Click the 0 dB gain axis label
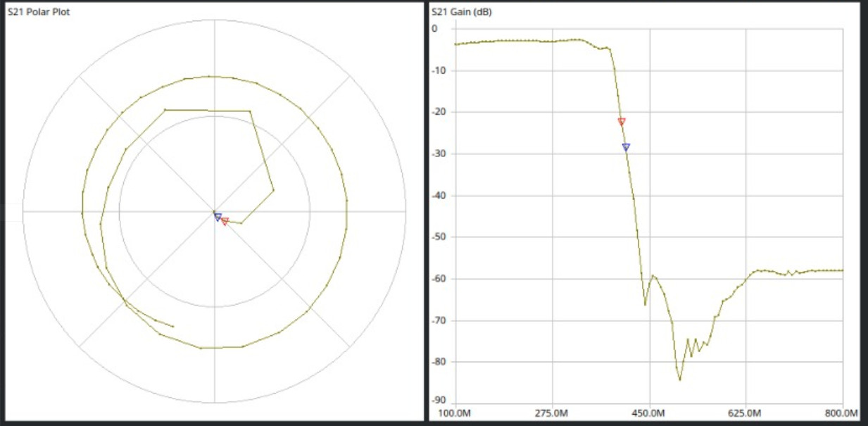The height and width of the screenshot is (426, 868). [x=434, y=29]
